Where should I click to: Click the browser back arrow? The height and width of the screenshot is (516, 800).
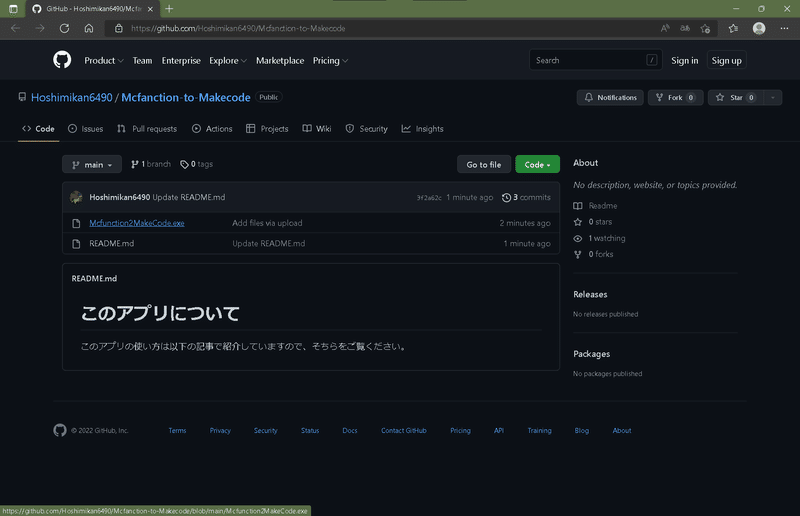[x=15, y=28]
